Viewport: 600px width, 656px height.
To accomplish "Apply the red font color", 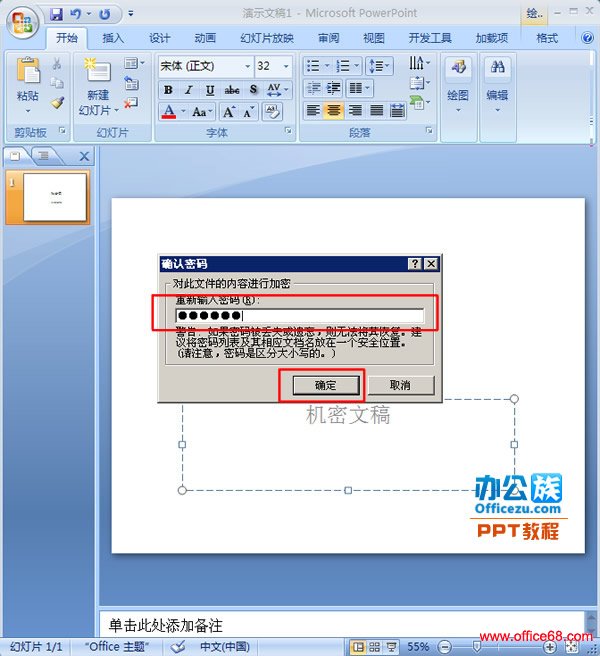I will 169,112.
